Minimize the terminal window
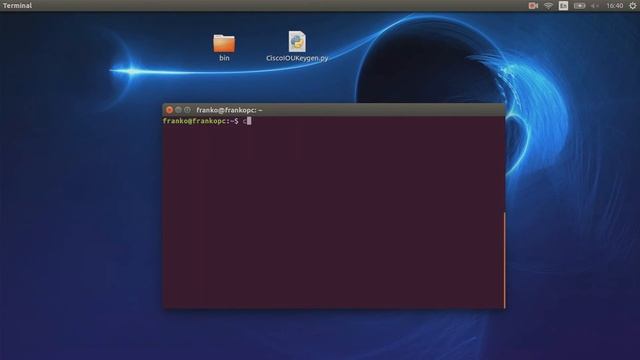The height and width of the screenshot is (360, 640). coord(178,110)
